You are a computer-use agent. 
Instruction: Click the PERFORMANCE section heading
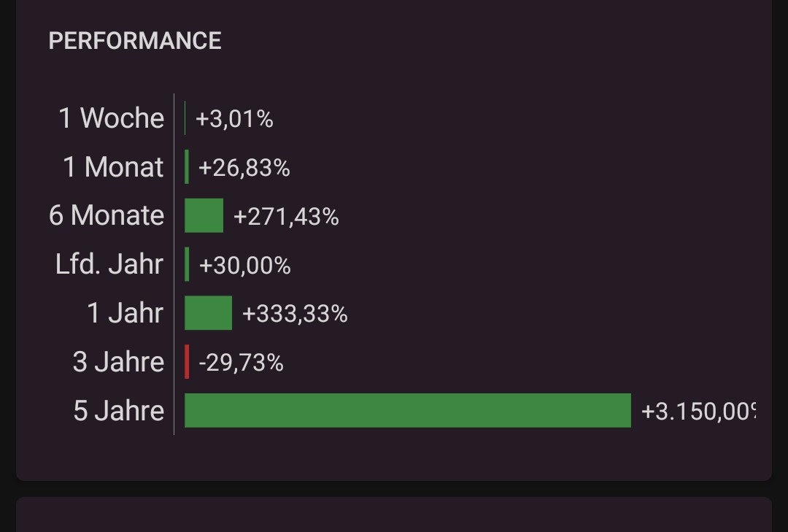135,41
